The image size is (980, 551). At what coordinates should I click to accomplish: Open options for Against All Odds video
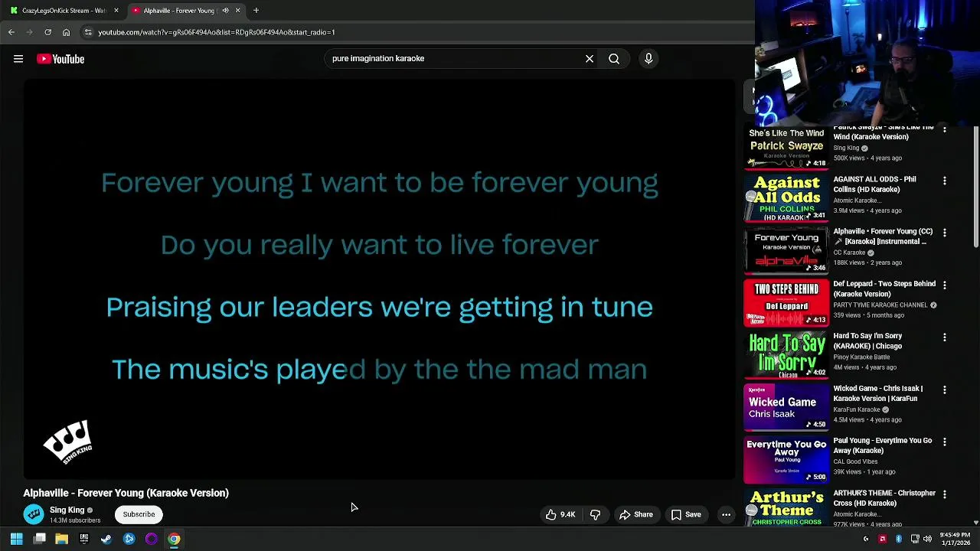pyautogui.click(x=944, y=181)
